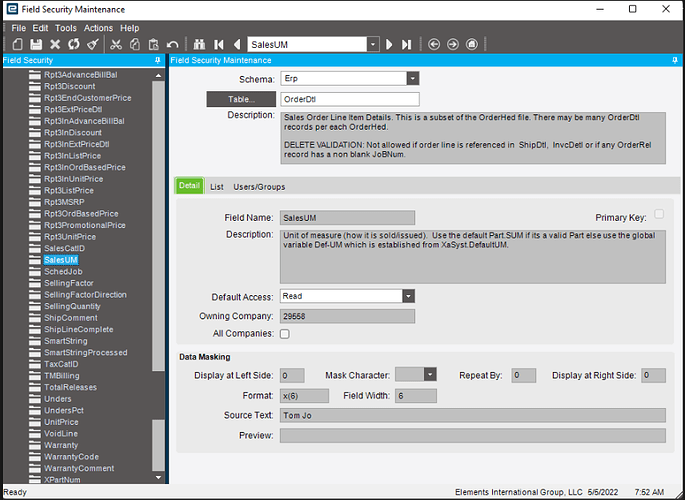Click the Epicor app icon in title bar
This screenshot has width=685, height=500.
[12, 9]
